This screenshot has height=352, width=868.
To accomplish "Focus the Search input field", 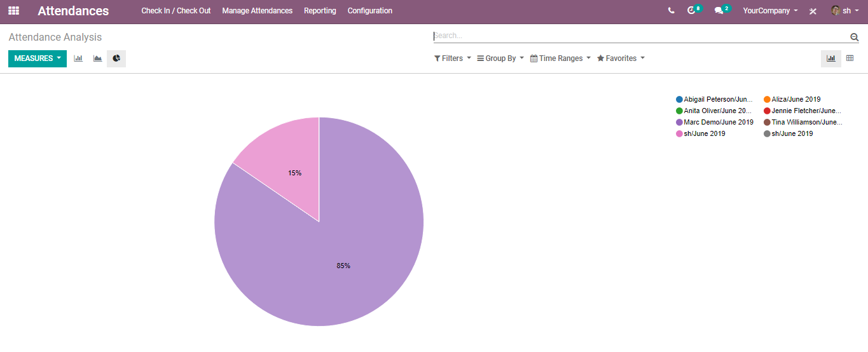I will 640,36.
